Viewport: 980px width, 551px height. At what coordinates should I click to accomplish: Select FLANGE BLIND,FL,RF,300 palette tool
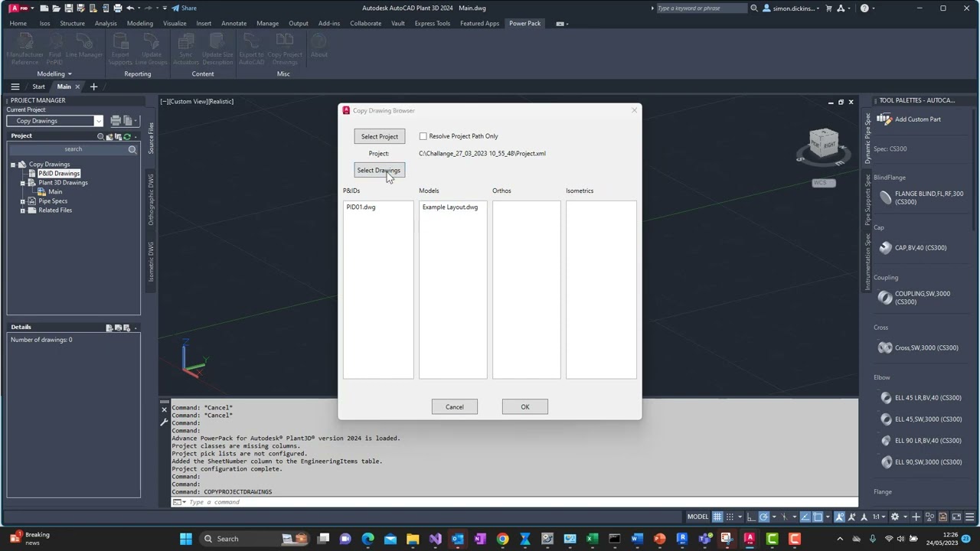(x=920, y=197)
